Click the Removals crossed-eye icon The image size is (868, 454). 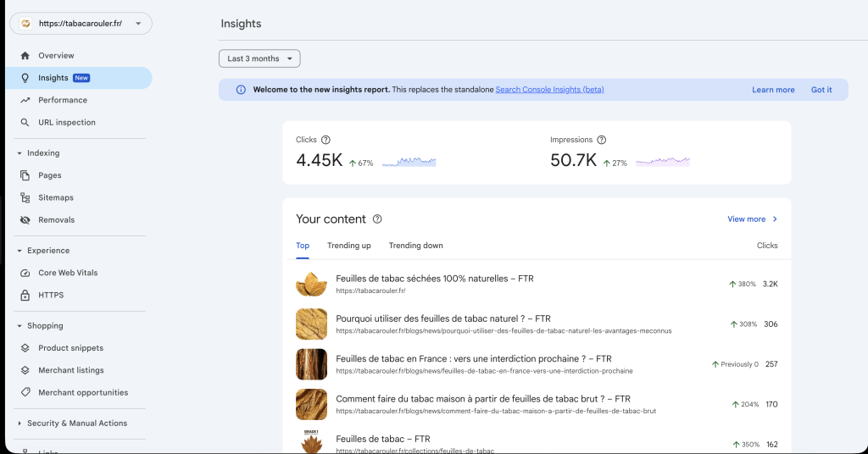(x=25, y=220)
